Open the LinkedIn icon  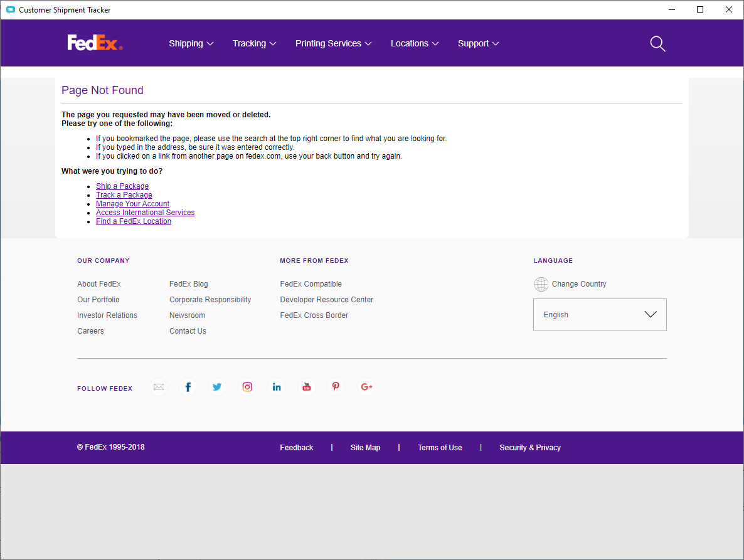[277, 387]
